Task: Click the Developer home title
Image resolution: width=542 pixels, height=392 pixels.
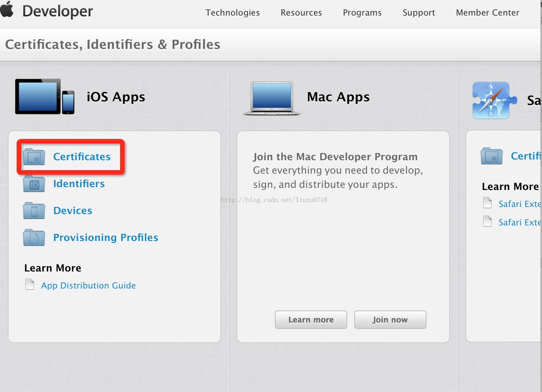Action: coord(57,11)
